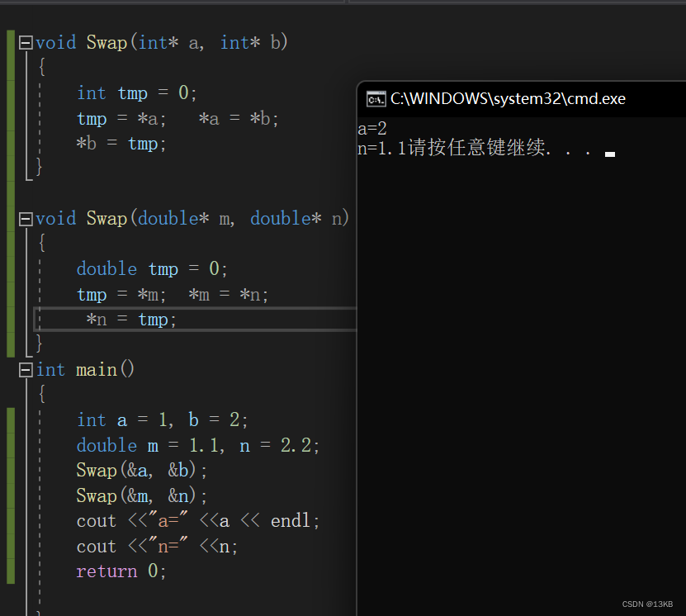Click the 'void Swap(int* a, int* b)' signature
The image size is (686, 616).
click(x=162, y=42)
